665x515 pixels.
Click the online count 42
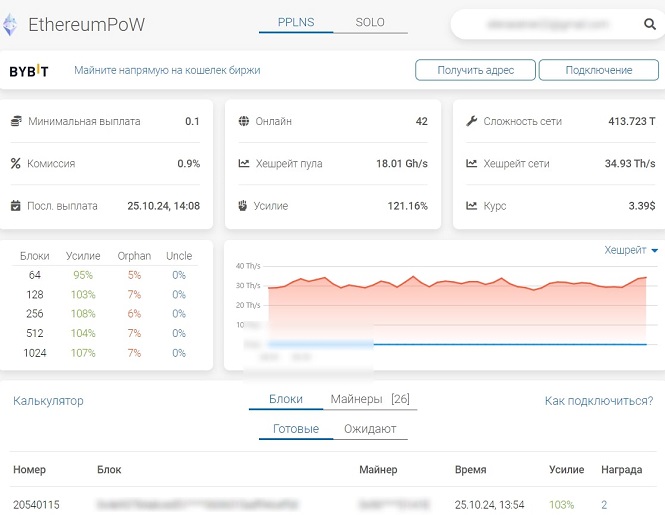pyautogui.click(x=422, y=121)
